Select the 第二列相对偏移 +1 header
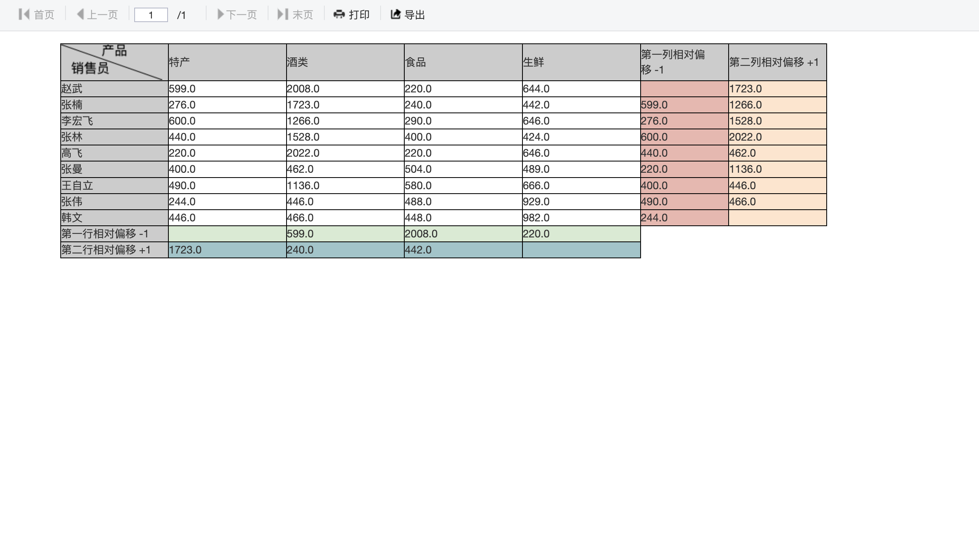The image size is (979, 560). point(778,62)
